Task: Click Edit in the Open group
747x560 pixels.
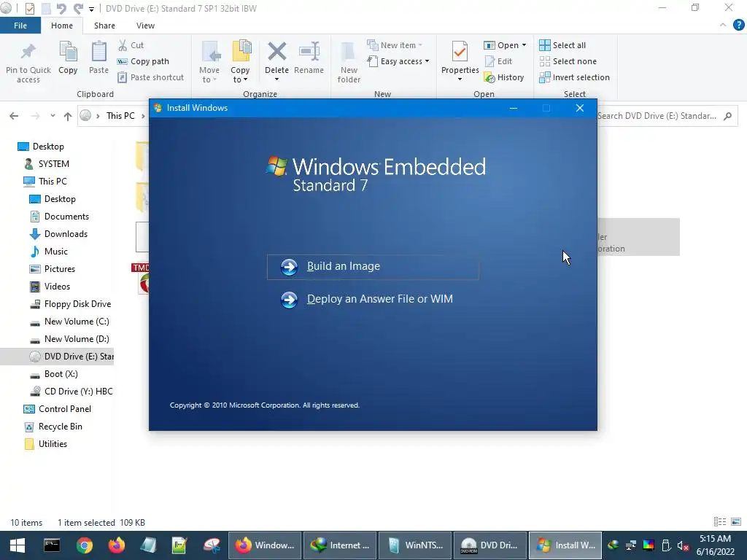Action: 498,61
